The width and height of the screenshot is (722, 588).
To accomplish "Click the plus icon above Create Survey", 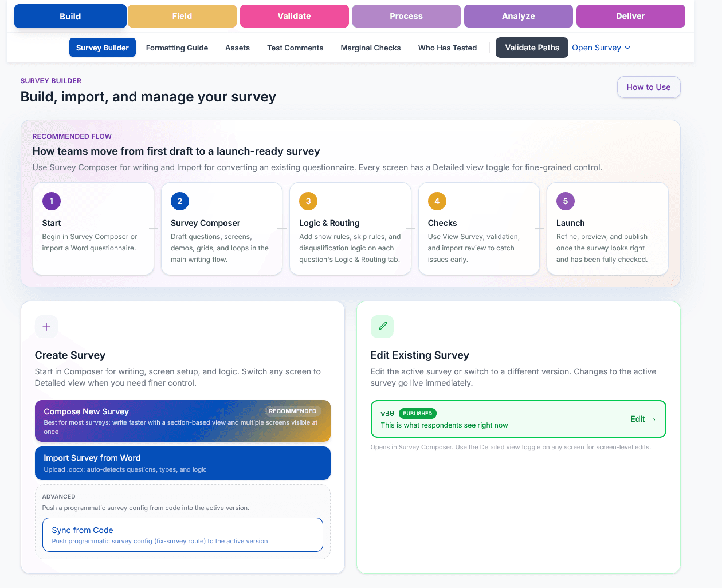I will tap(46, 327).
